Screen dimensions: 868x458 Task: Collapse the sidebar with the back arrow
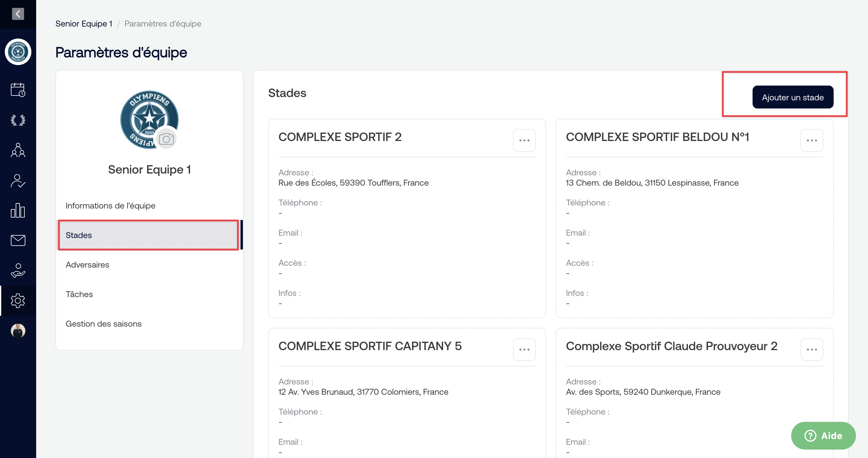(18, 14)
